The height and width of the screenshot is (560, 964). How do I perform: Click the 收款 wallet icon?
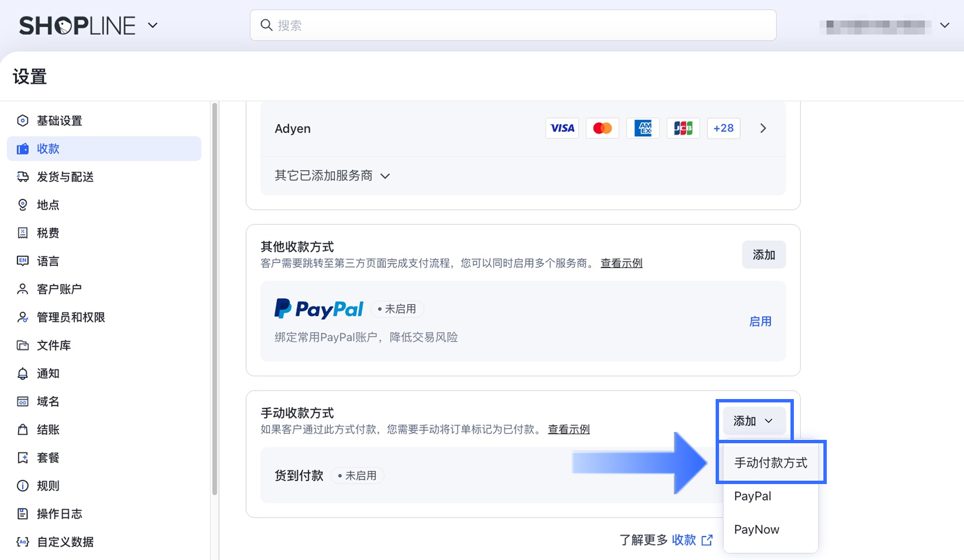23,149
